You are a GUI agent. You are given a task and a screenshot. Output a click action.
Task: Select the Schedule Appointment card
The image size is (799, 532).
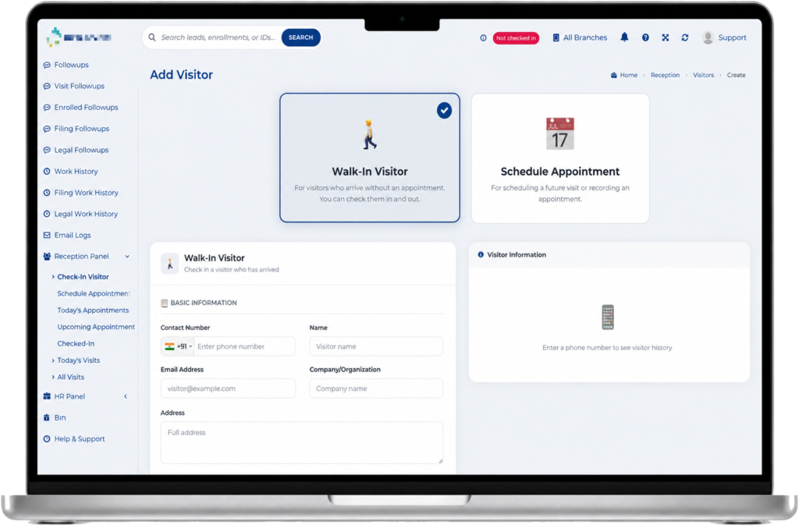(560, 158)
